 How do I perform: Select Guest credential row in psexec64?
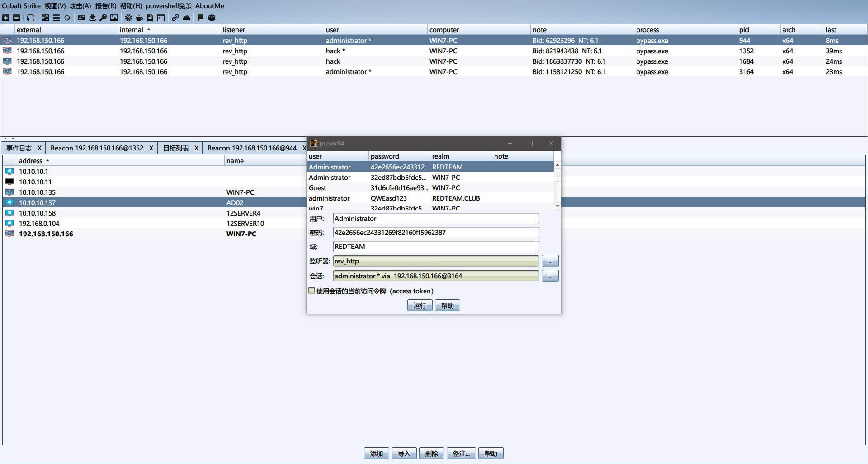[430, 188]
